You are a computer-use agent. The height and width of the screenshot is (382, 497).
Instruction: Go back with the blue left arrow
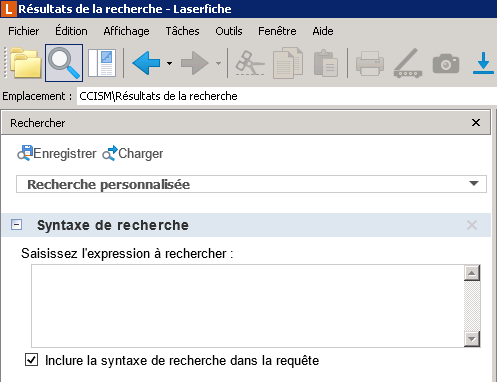(x=146, y=63)
